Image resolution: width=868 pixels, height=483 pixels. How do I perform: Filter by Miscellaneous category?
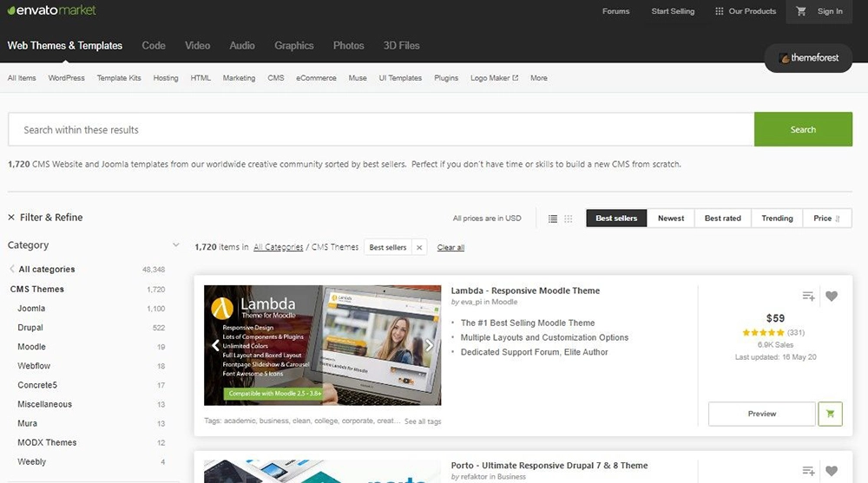44,404
